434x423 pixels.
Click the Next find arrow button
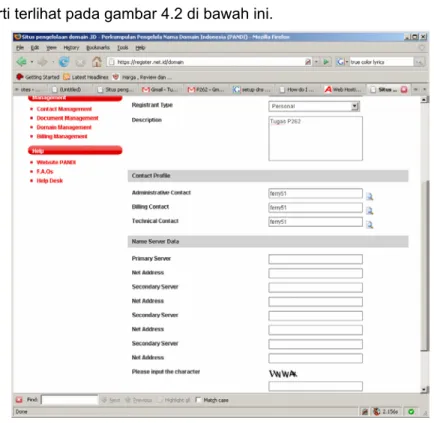(111, 400)
